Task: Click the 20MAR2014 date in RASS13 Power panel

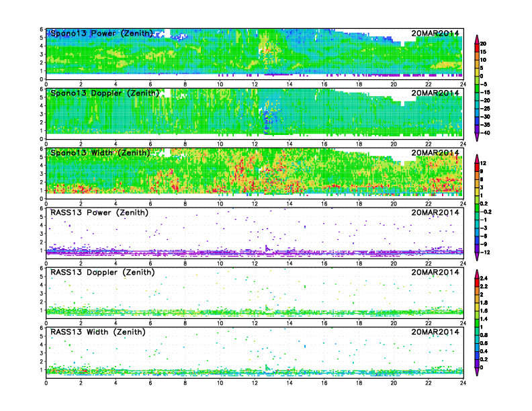Action: [435, 212]
